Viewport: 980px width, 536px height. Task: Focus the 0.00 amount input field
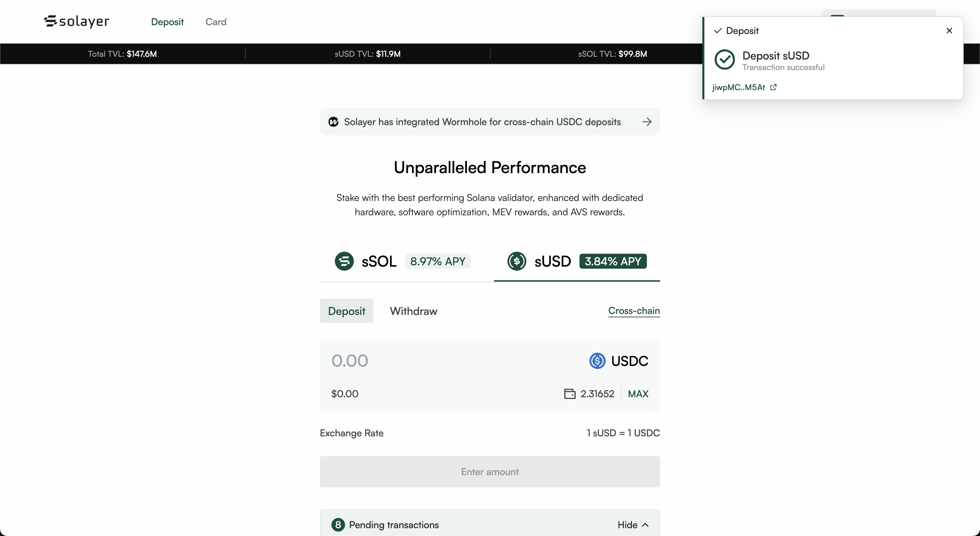pos(419,361)
